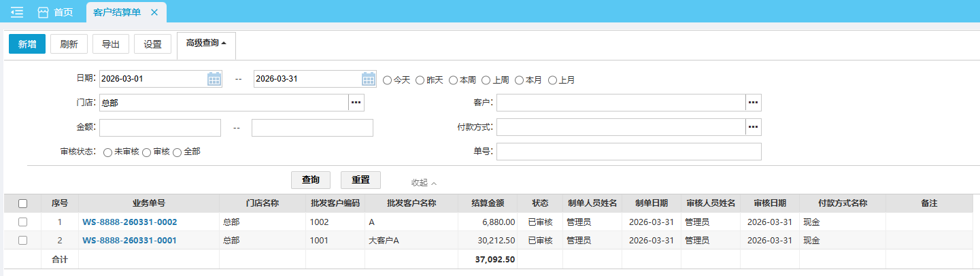Click the 查询 search button
The height and width of the screenshot is (276, 980).
[x=311, y=179]
